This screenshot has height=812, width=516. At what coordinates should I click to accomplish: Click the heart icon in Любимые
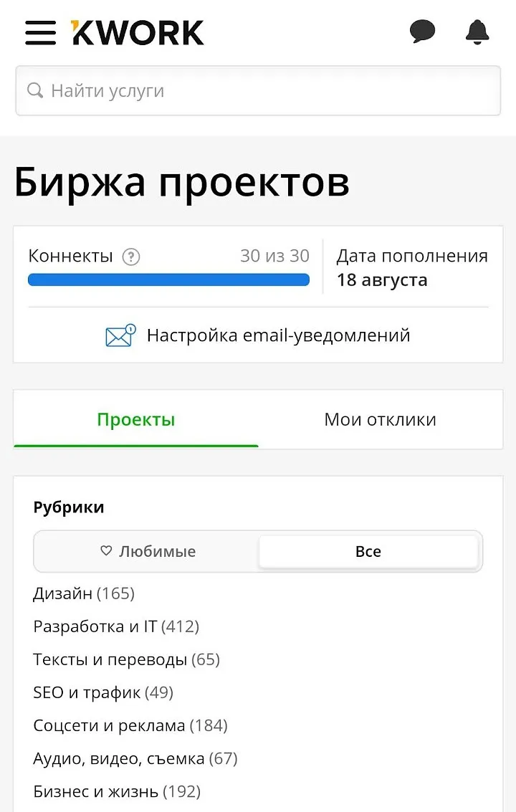coord(105,550)
